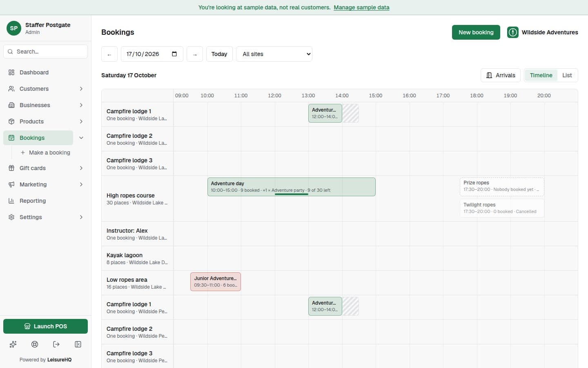
Task: Open the cancelled Twilight ropes session
Action: [502, 208]
